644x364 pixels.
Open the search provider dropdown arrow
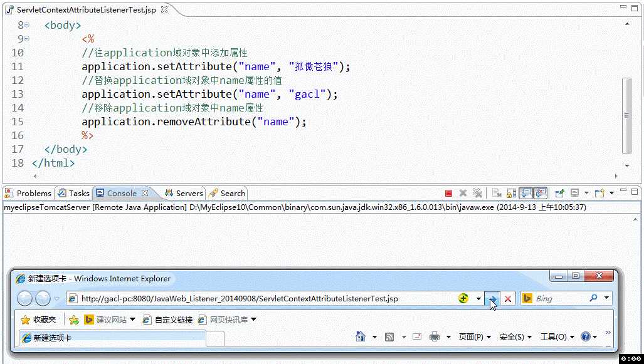606,298
